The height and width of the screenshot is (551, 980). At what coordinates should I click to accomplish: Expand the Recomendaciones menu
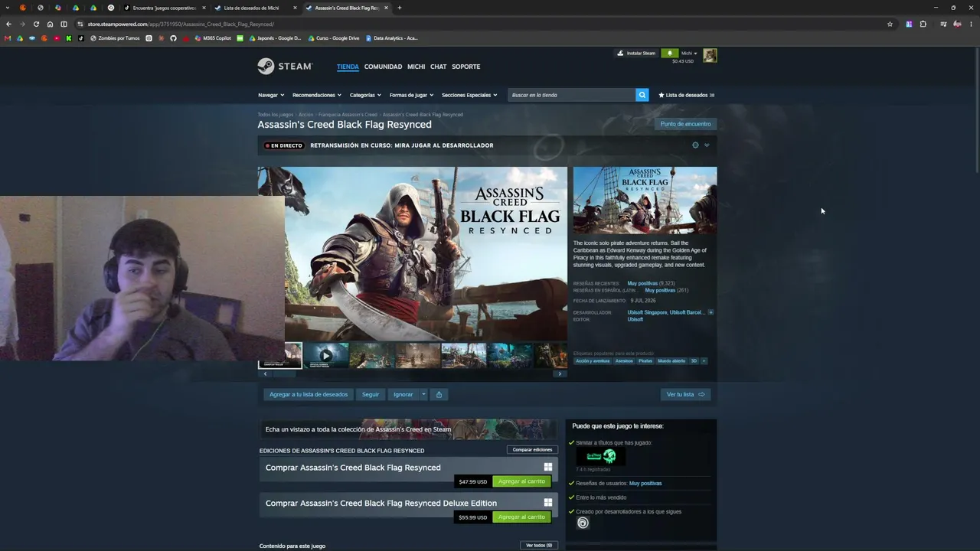click(317, 95)
